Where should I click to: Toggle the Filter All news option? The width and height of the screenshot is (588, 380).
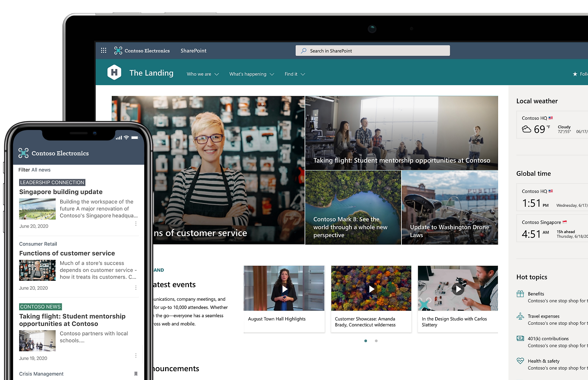[x=34, y=170]
